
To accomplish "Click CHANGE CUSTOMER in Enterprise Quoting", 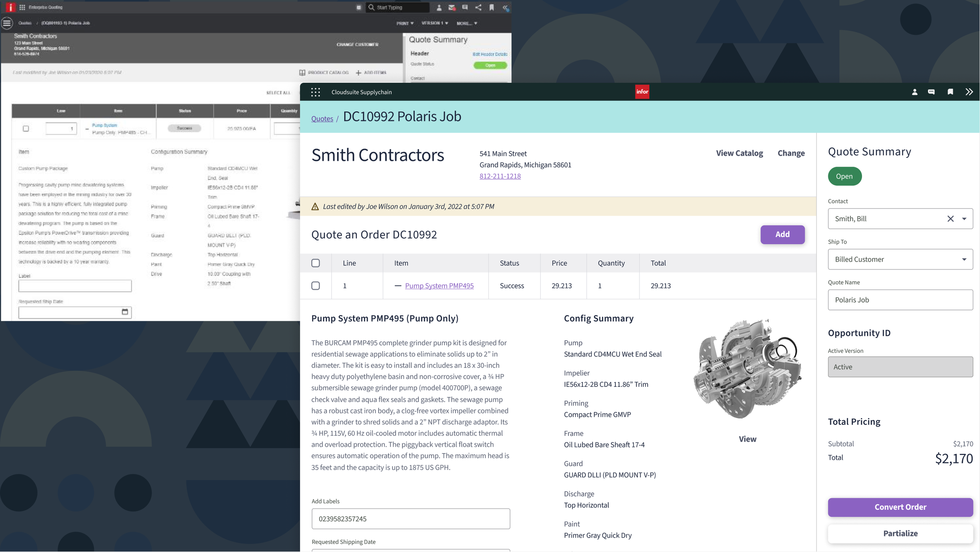I will click(x=358, y=44).
